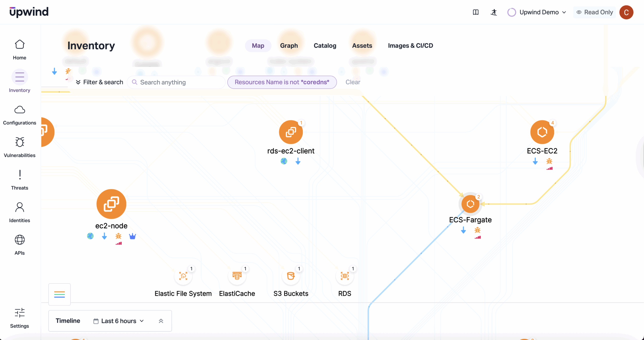Select the ec2-node orange node
The width and height of the screenshot is (644, 340).
[x=111, y=204]
